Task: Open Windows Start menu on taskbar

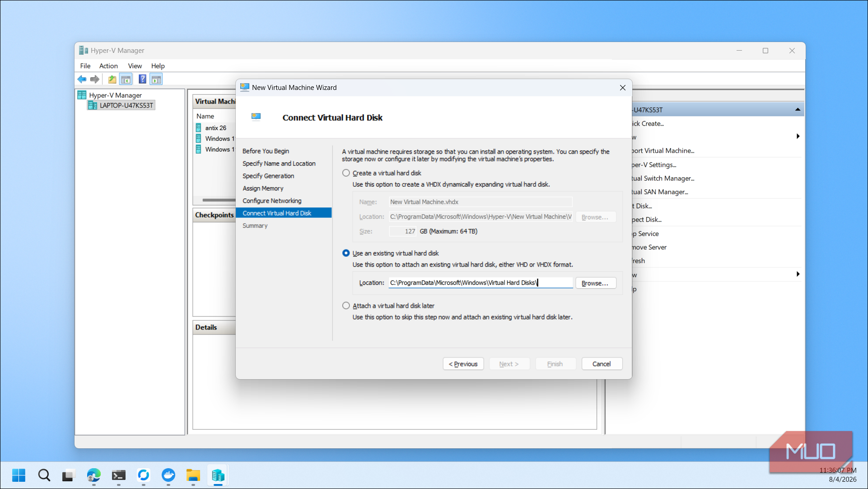Action: [x=19, y=475]
